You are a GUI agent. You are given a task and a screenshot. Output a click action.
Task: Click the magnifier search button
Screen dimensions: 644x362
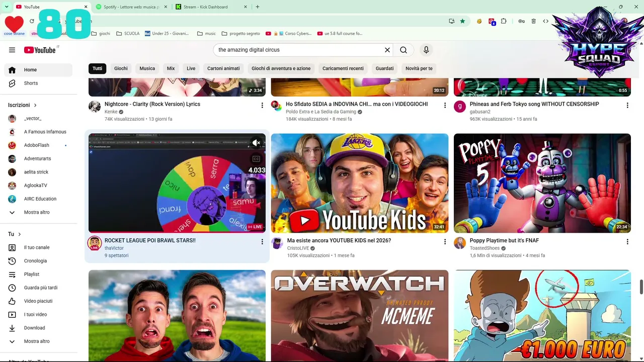404,50
